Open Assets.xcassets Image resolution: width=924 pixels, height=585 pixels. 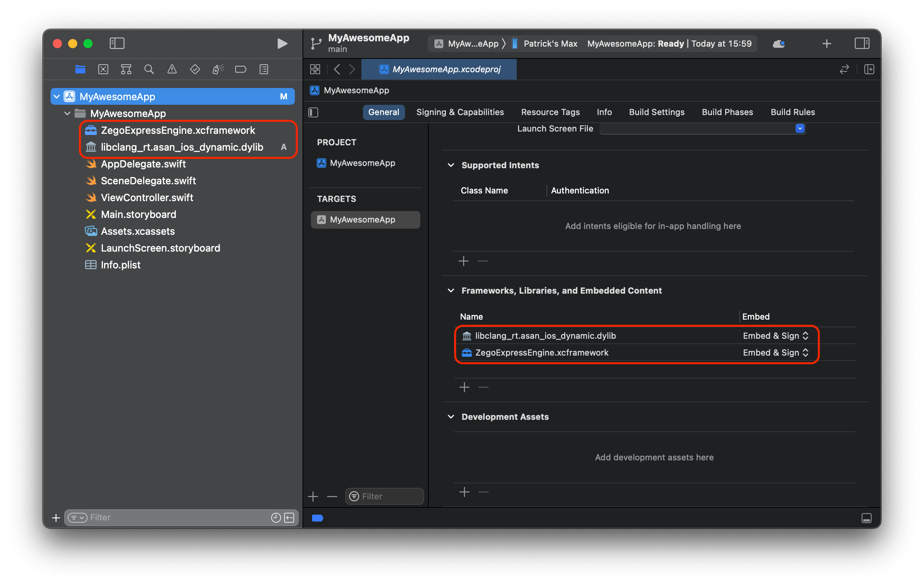point(137,232)
